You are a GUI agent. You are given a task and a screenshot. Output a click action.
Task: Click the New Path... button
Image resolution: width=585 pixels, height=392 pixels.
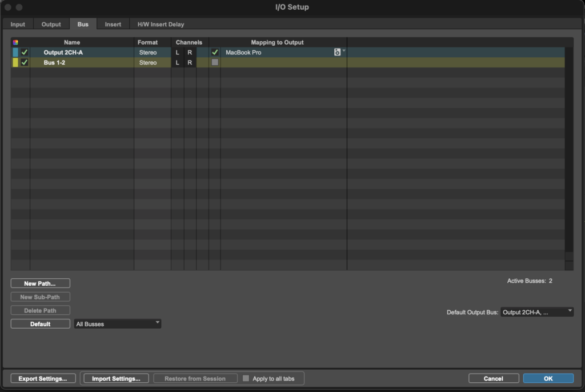(40, 283)
